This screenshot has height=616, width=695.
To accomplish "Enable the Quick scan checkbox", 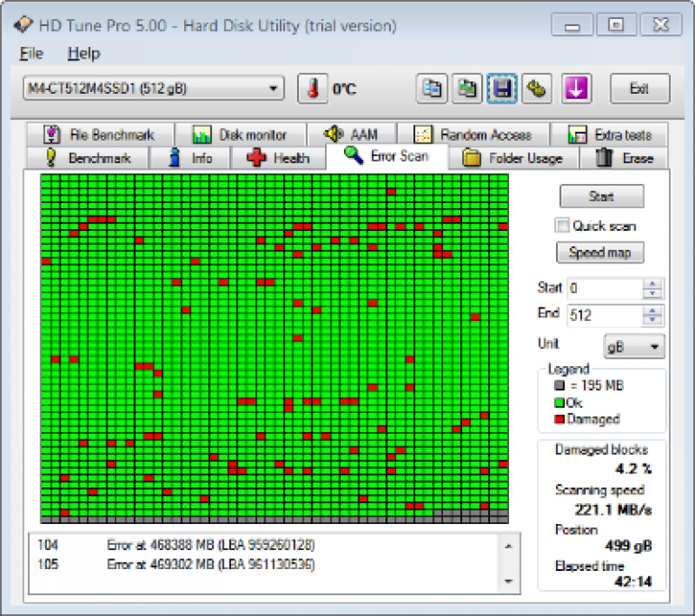I will click(x=562, y=225).
